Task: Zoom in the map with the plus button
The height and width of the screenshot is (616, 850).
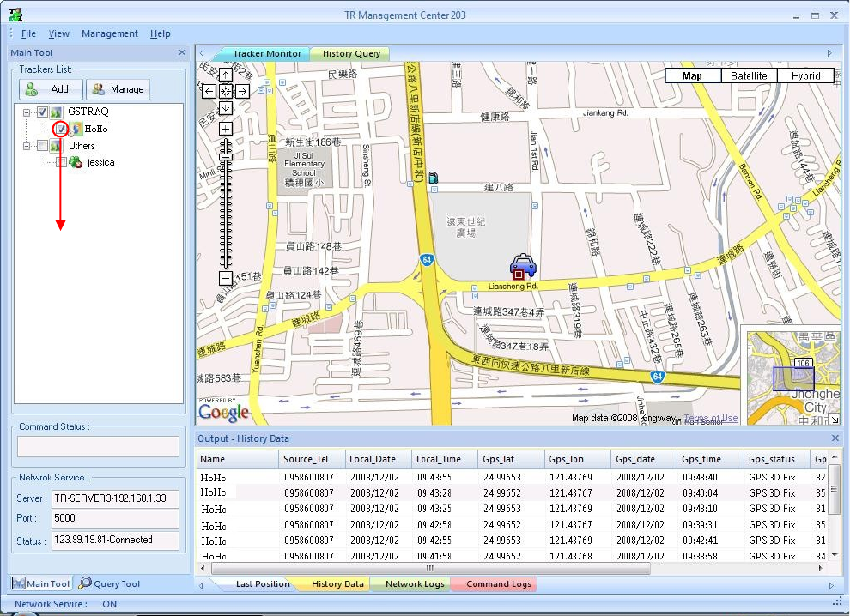Action: click(226, 129)
